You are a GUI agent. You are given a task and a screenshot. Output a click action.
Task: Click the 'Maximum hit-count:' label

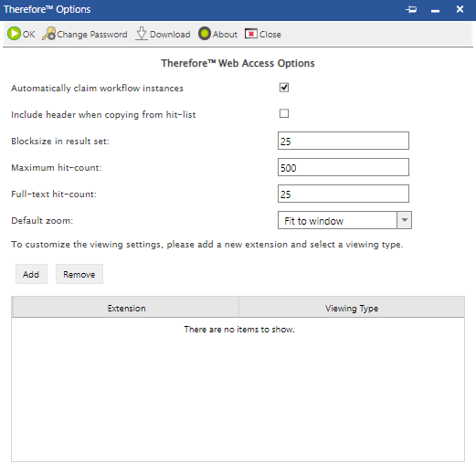point(57,168)
